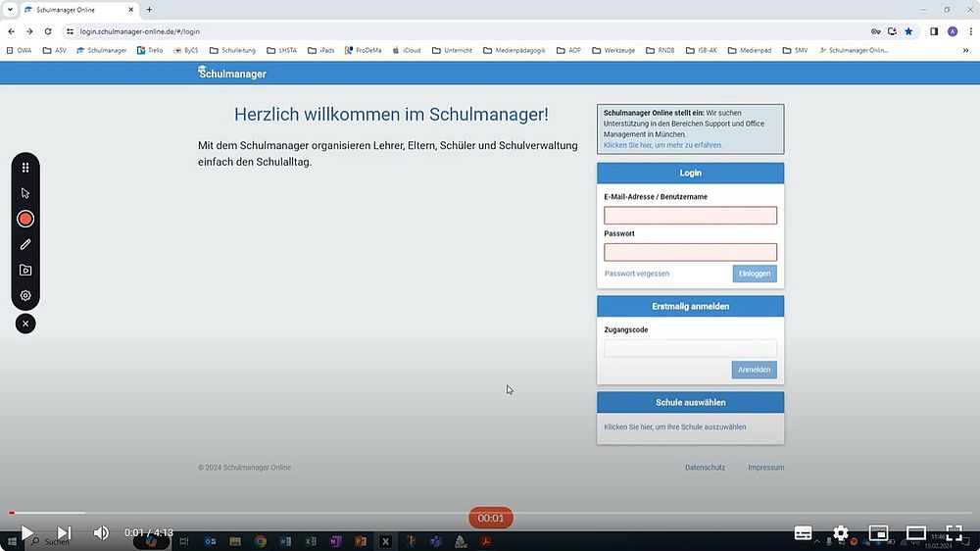This screenshot has height=551, width=980.
Task: Open the recordings folder icon in recorder toolbar
Action: click(x=25, y=271)
